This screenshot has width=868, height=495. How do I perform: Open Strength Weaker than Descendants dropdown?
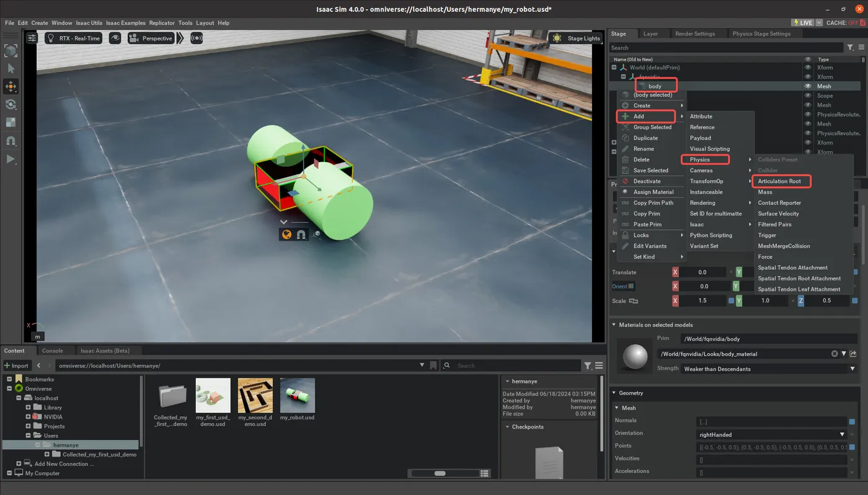[769, 368]
